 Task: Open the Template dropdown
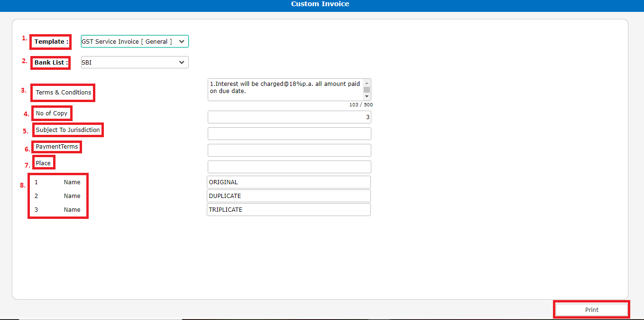click(x=134, y=41)
